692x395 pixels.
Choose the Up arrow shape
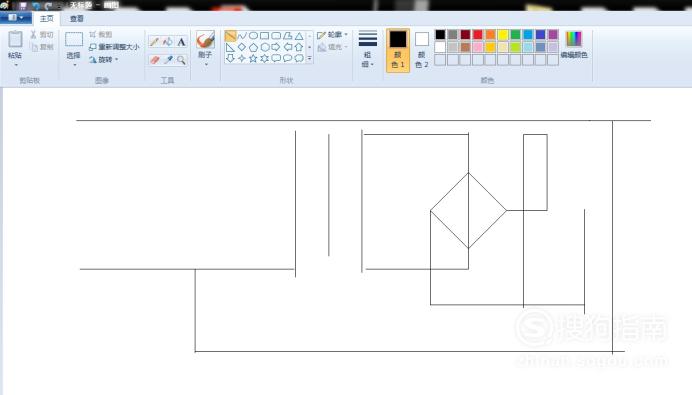pos(299,47)
